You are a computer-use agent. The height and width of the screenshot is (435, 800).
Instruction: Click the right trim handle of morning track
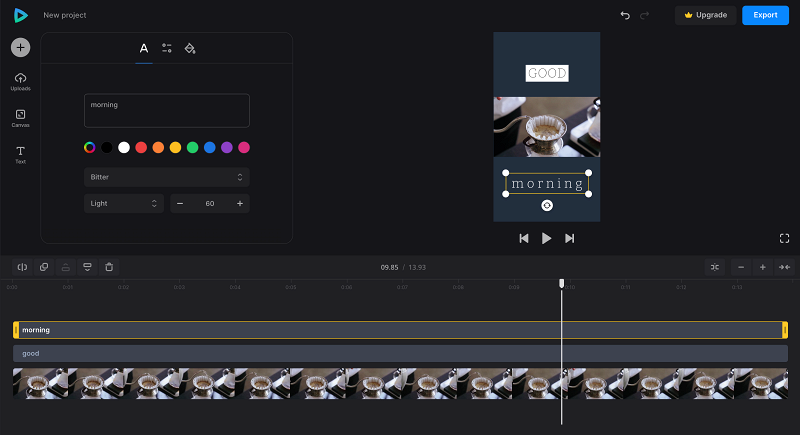[x=785, y=330]
